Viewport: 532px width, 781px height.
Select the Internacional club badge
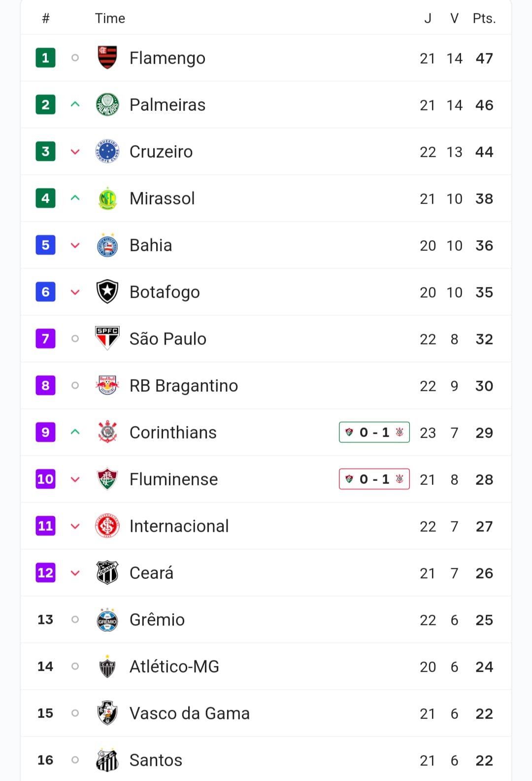[107, 526]
